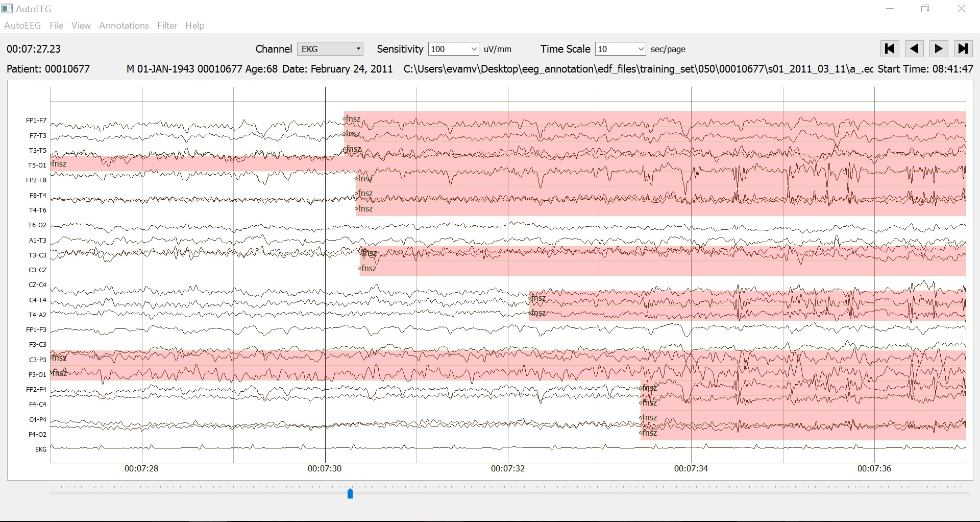Click the Start Time: 08:41:47 text
Viewport: 980px width, 522px height.
[925, 69]
